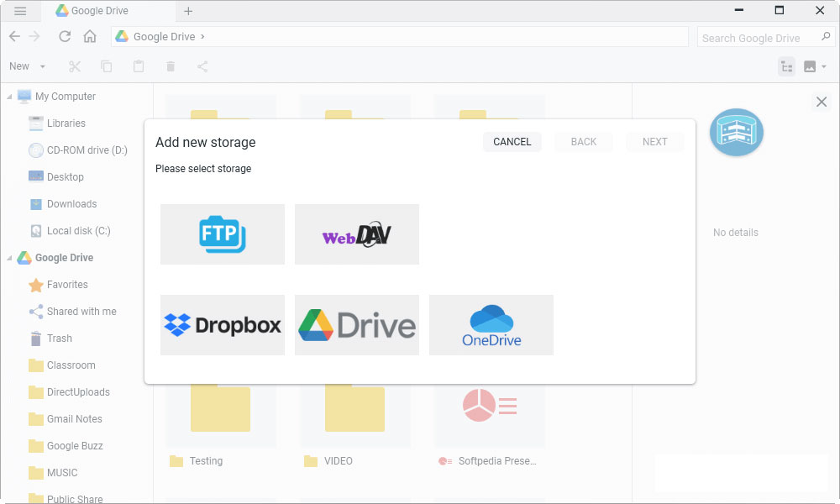This screenshot has height=504, width=840.
Task: Click the share icon in toolbar
Action: click(202, 66)
